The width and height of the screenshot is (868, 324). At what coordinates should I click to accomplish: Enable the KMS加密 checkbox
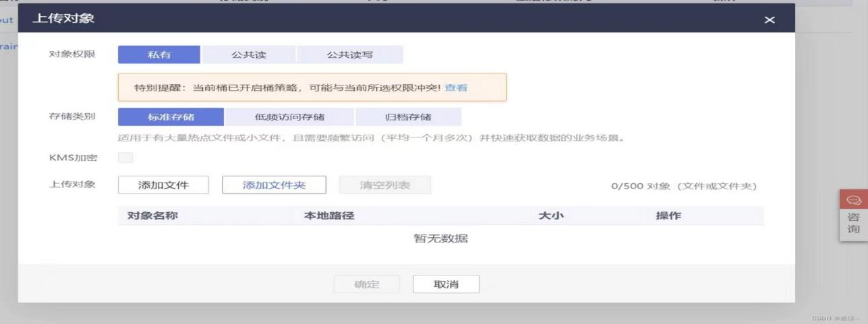[x=125, y=158]
